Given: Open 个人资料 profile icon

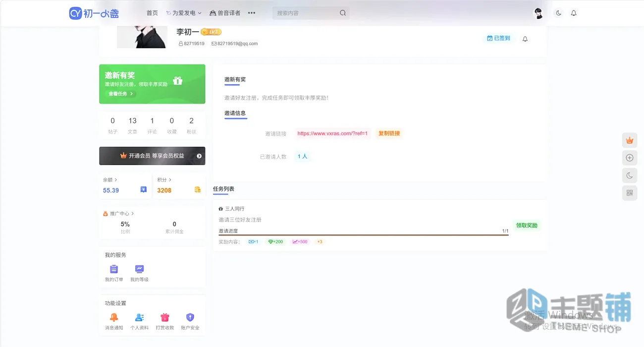Looking at the screenshot, I should pos(139,317).
